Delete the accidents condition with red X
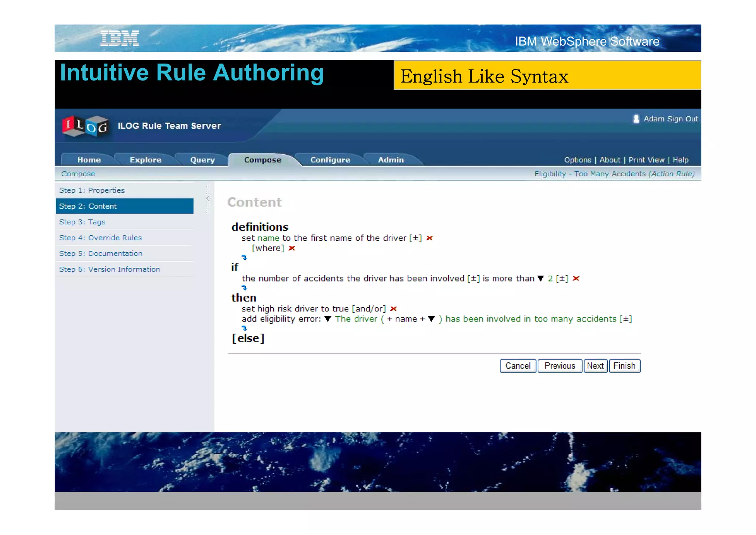This screenshot has width=756, height=535. 576,279
